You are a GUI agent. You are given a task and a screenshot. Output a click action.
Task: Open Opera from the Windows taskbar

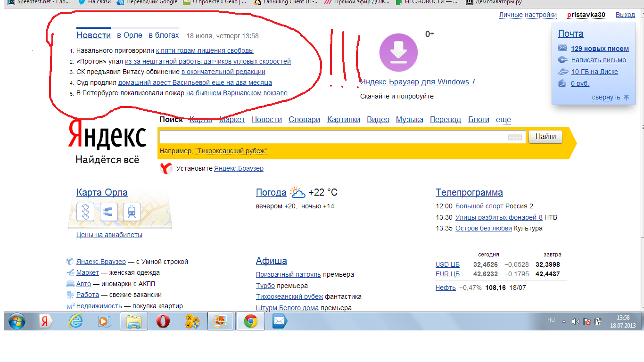click(x=163, y=321)
